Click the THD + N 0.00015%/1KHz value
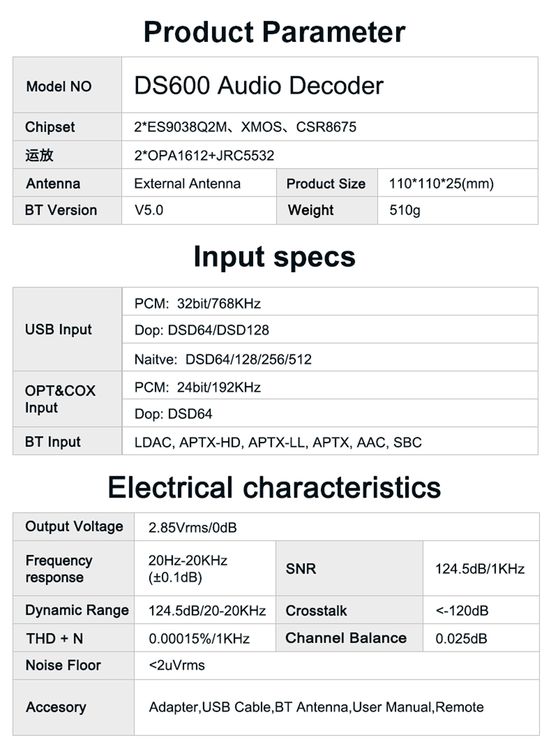 pyautogui.click(x=199, y=639)
